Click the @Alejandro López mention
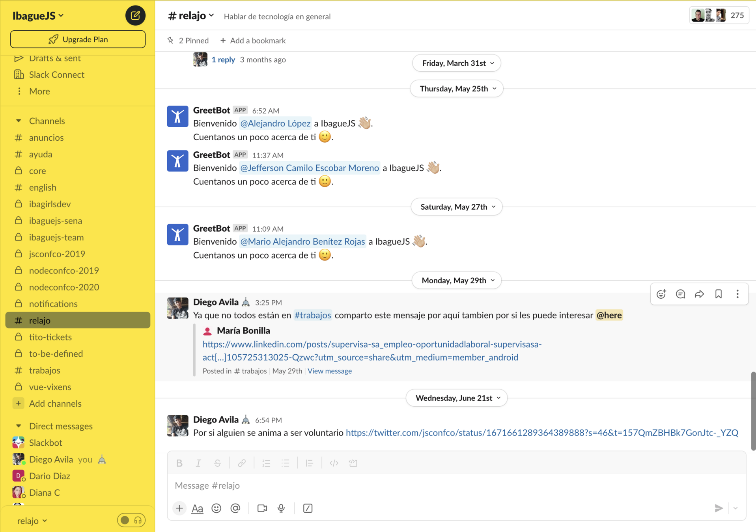The image size is (756, 532). pyautogui.click(x=275, y=123)
